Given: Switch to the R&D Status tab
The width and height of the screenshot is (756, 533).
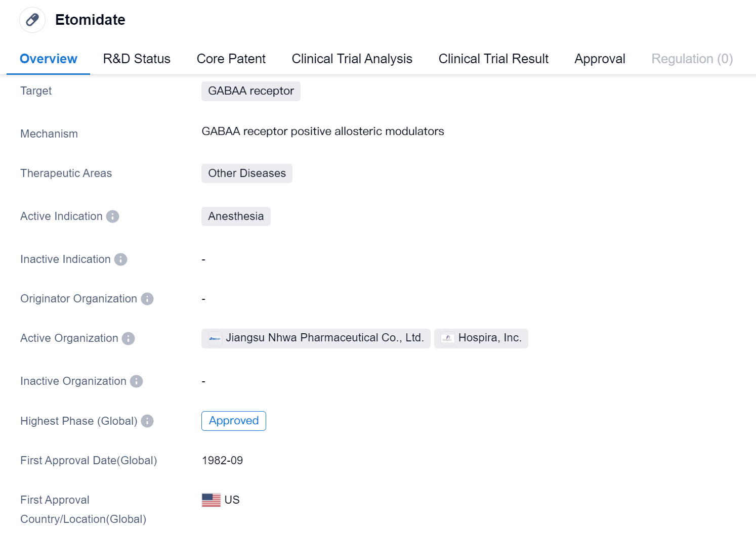Looking at the screenshot, I should point(137,59).
